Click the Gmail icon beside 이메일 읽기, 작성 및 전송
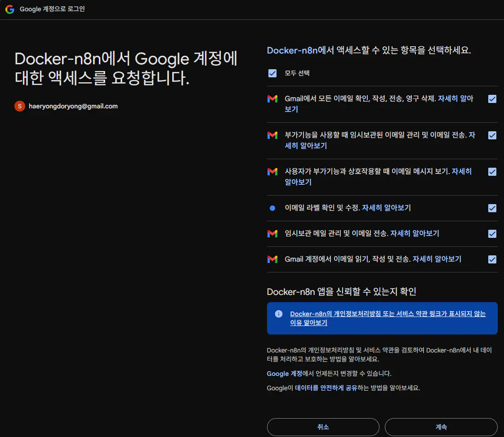This screenshot has width=504, height=437. (272, 259)
